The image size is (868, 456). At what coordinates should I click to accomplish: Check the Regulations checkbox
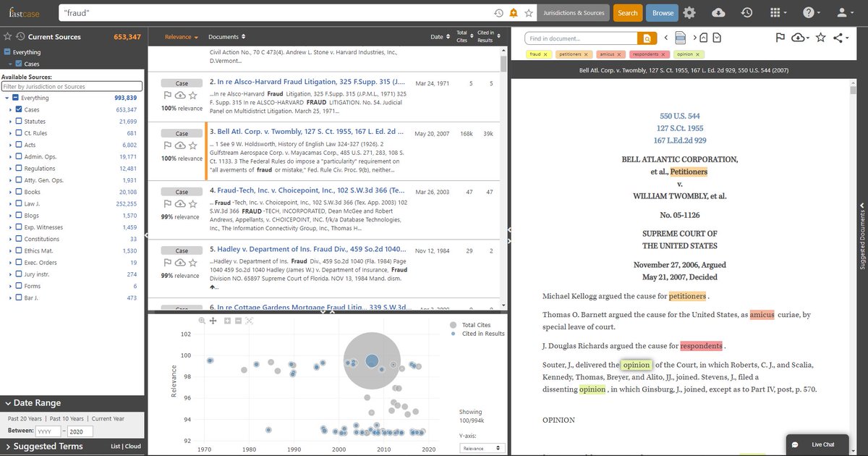[19, 169]
